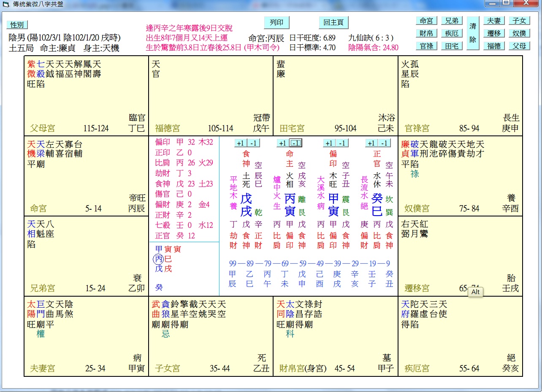Decrement day pillar 丙寅 with -1
Screen dimensions: 542x392
point(295,143)
